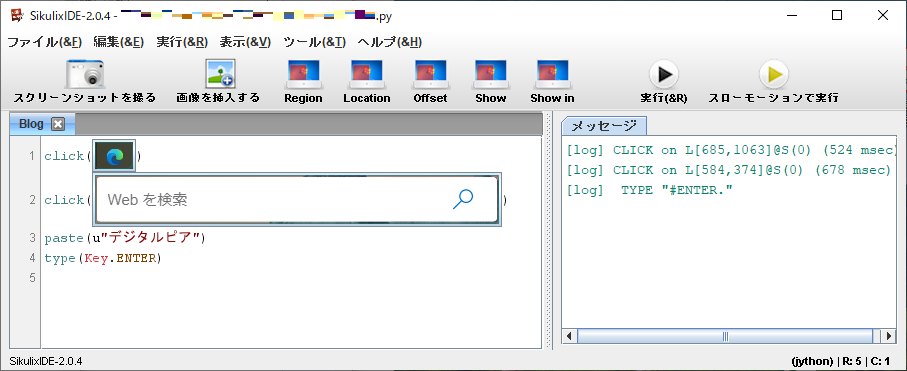907x371 pixels.
Task: Minimize the SikulixIDE window
Action: pyautogui.click(x=791, y=16)
